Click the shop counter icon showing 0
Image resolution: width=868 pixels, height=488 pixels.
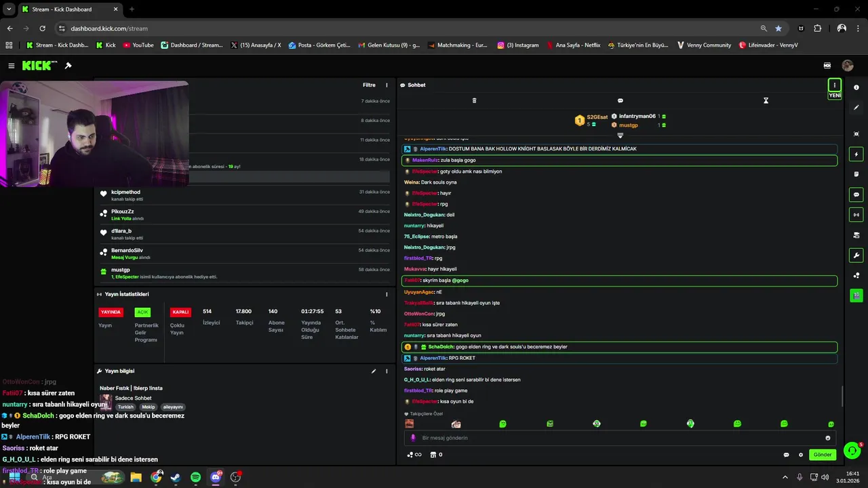tap(437, 455)
